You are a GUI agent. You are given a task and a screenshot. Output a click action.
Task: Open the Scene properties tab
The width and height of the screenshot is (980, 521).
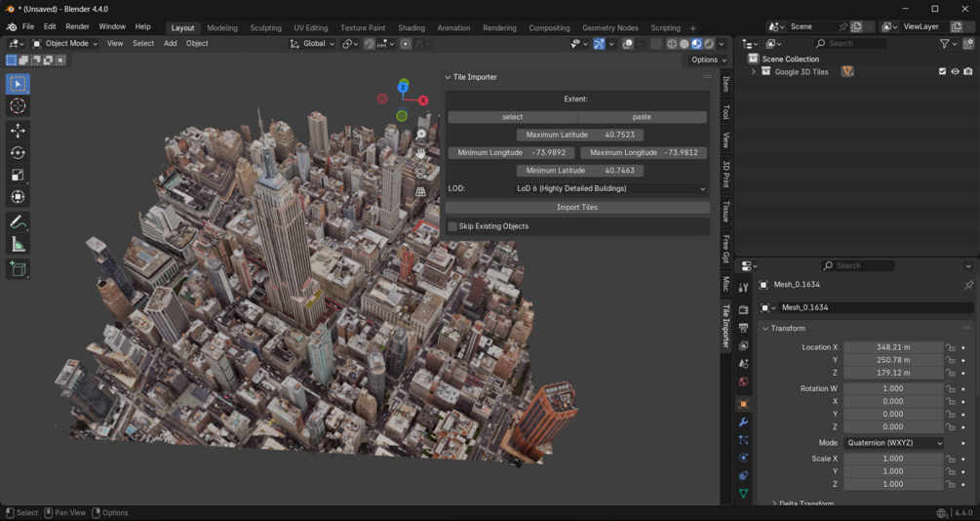[743, 363]
